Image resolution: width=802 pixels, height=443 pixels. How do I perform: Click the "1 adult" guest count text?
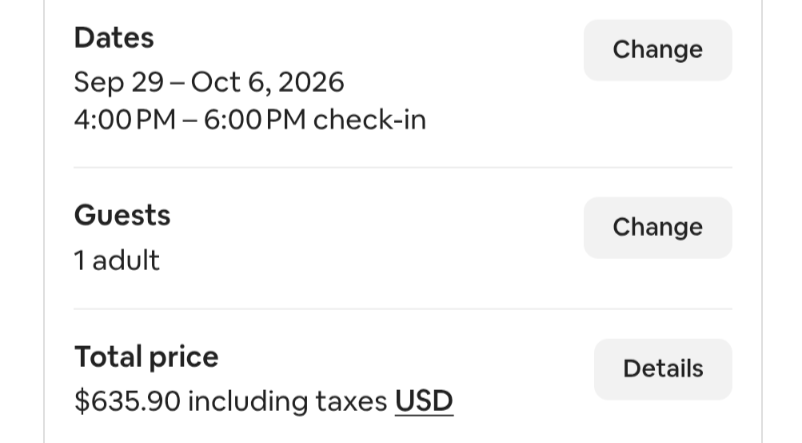click(117, 260)
